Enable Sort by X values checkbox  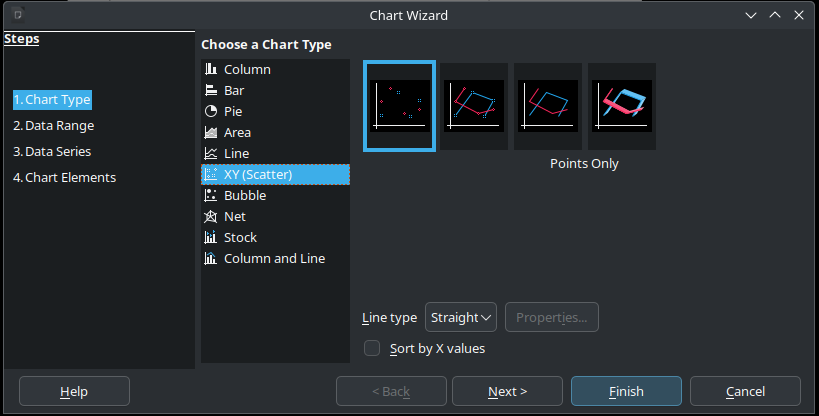(x=372, y=348)
